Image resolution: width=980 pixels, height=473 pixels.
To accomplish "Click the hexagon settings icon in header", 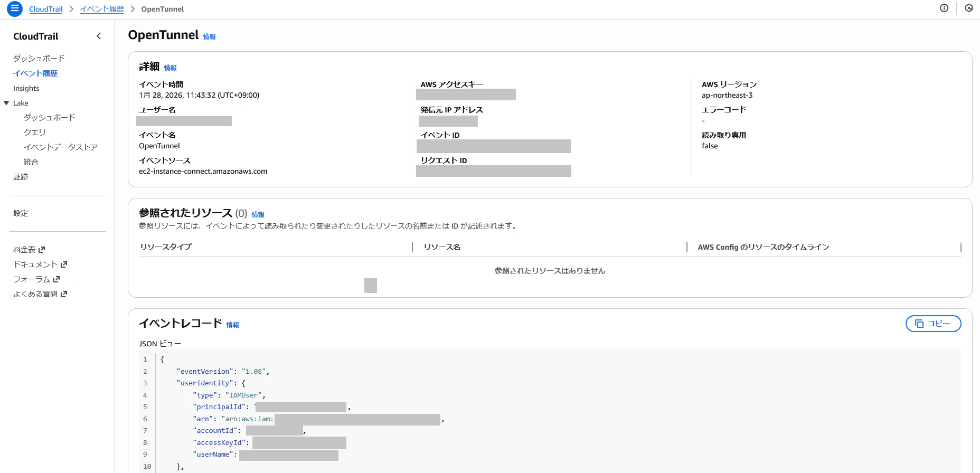I will [x=969, y=8].
